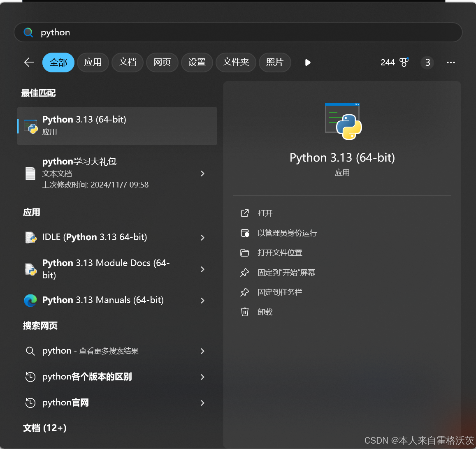Click 打开 to launch Python
The width and height of the screenshot is (476, 449).
pos(265,213)
